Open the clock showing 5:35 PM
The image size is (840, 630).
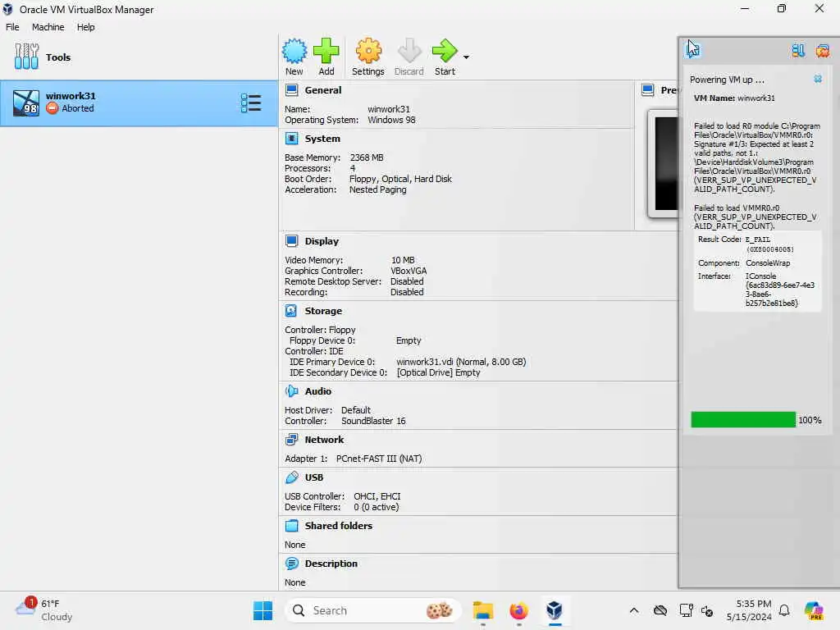(x=749, y=610)
